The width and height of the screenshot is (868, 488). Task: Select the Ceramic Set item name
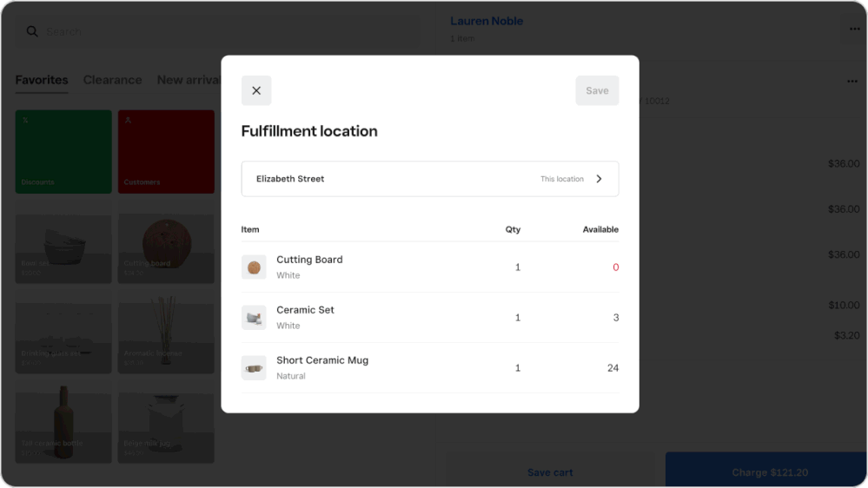tap(305, 310)
